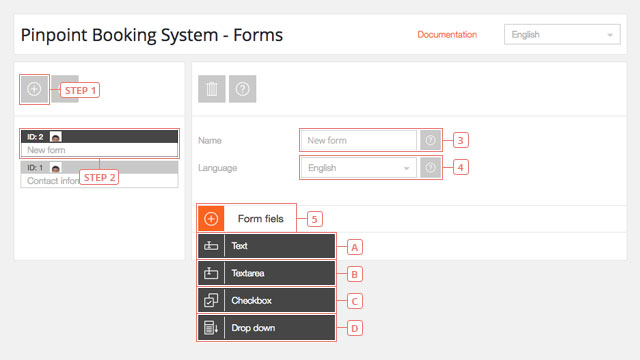The width and height of the screenshot is (640, 360).
Task: Click the Form fiels heading label
Action: click(x=260, y=219)
